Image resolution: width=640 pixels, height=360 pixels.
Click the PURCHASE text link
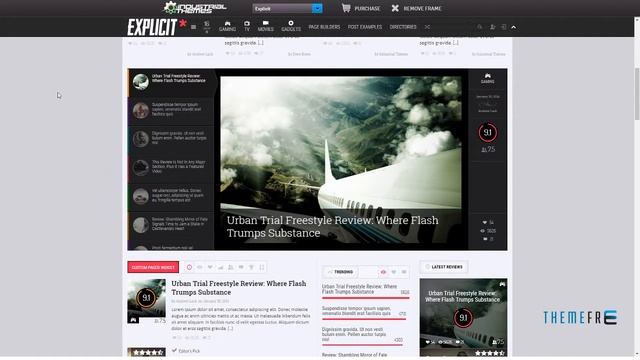pos(367,9)
